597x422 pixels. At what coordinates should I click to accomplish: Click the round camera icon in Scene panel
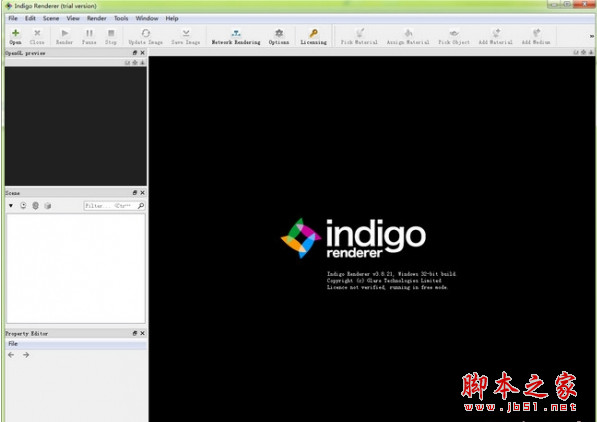coord(23,206)
